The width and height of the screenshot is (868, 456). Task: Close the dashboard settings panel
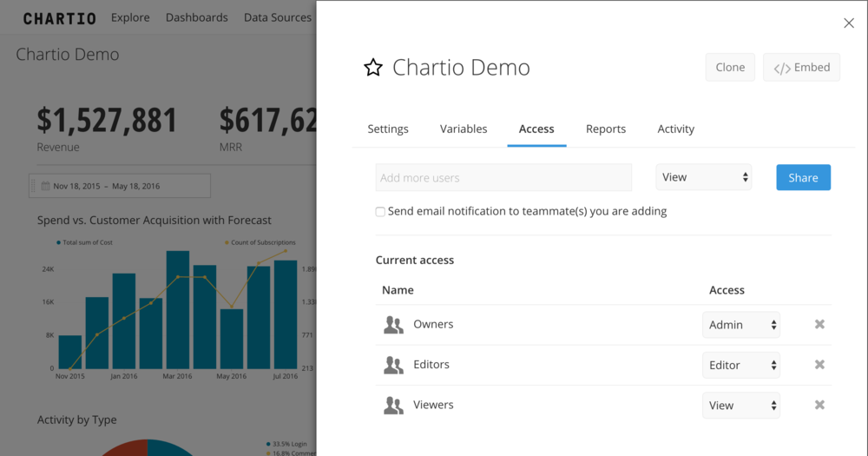coord(849,23)
